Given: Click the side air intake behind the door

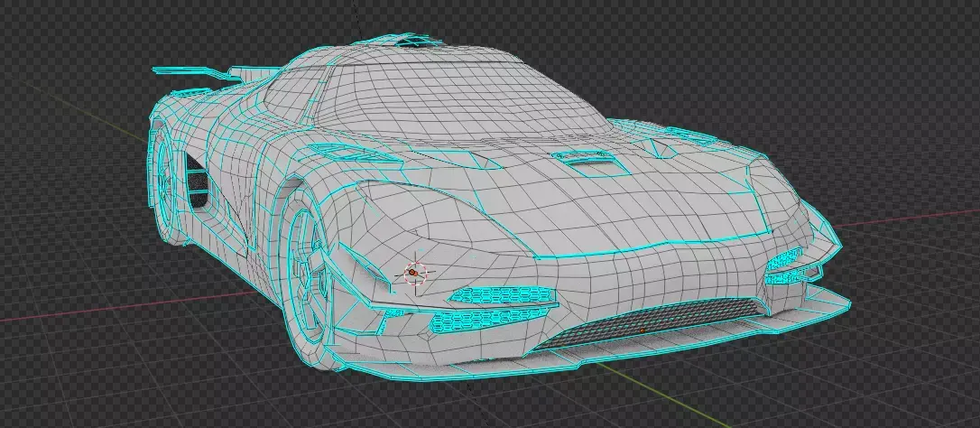Looking at the screenshot, I should click(197, 182).
